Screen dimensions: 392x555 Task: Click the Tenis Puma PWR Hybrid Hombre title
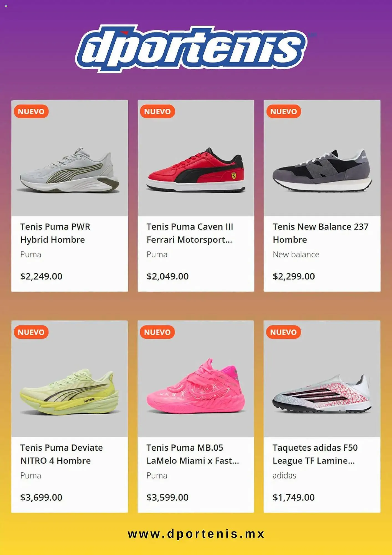55,233
